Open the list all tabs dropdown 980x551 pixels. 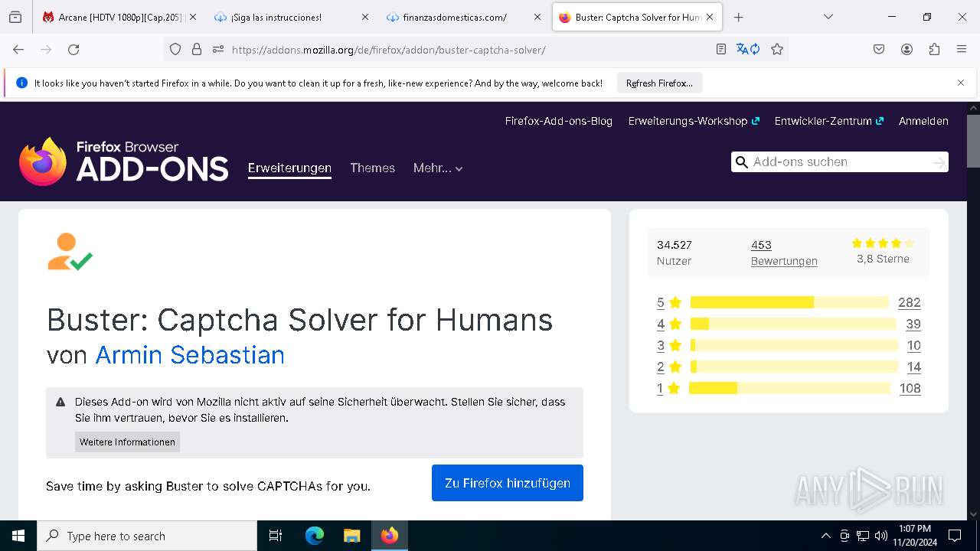[x=828, y=17]
